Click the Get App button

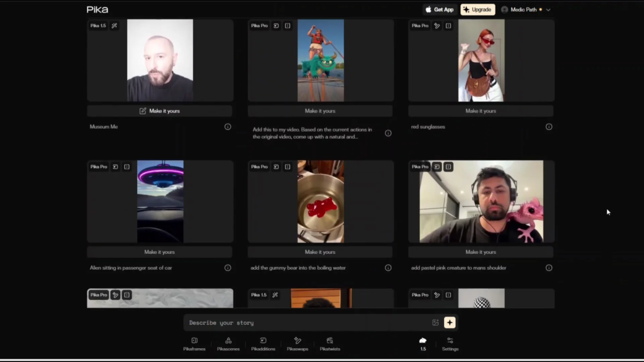[439, 9]
